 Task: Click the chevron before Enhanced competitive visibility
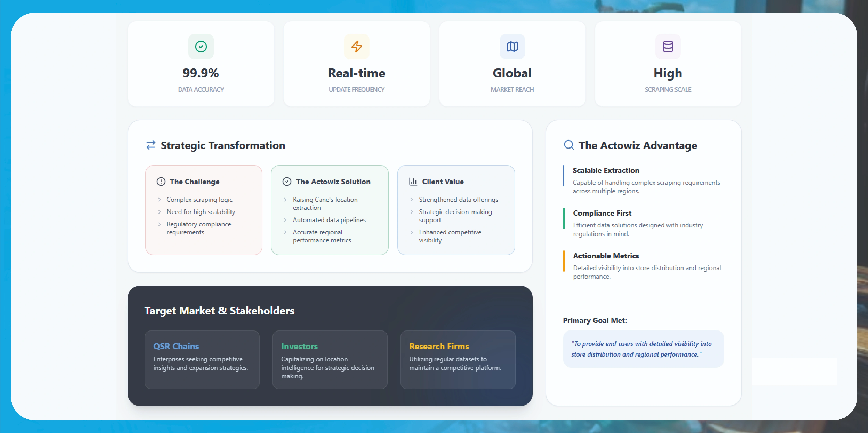tap(411, 232)
